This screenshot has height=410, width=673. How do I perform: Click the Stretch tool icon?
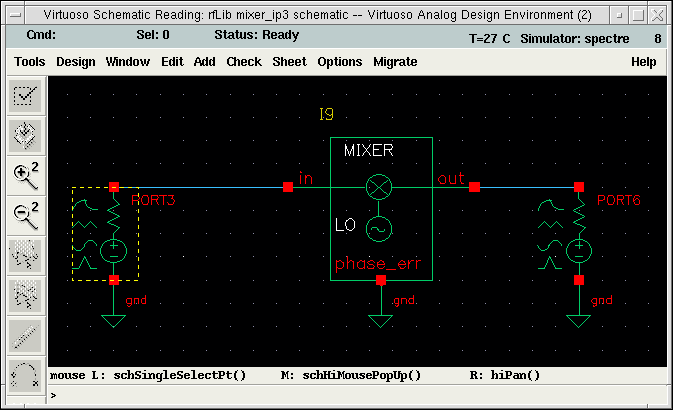25,256
